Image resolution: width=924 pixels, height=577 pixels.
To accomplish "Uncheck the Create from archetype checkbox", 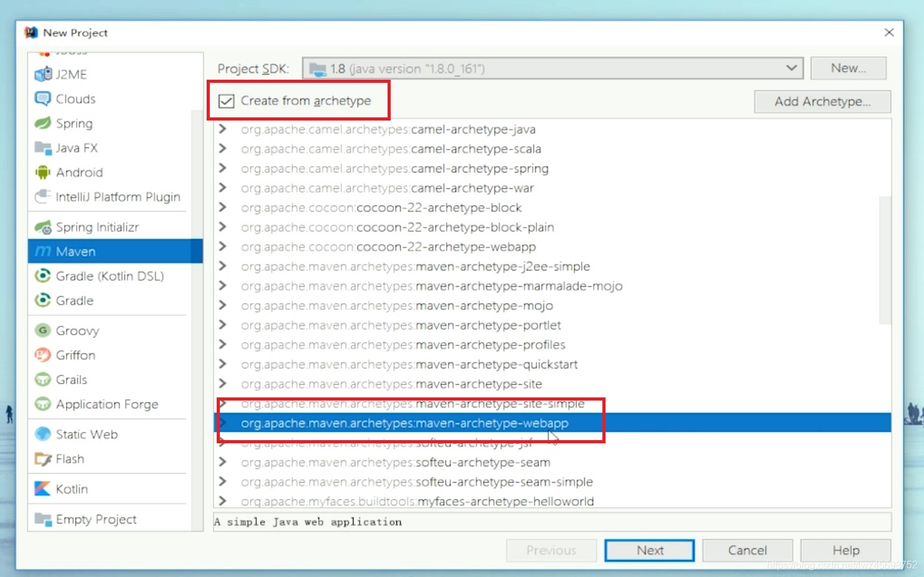I will coord(226,101).
